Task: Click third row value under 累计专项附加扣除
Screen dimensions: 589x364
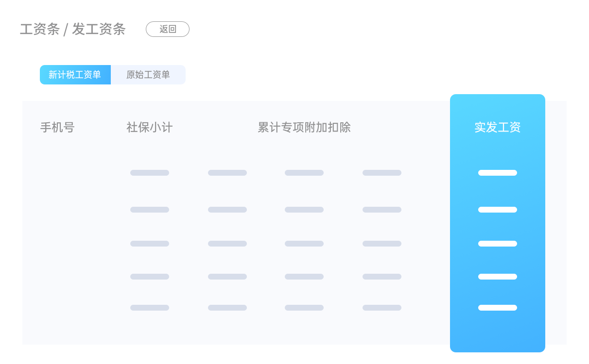Action: tap(304, 244)
